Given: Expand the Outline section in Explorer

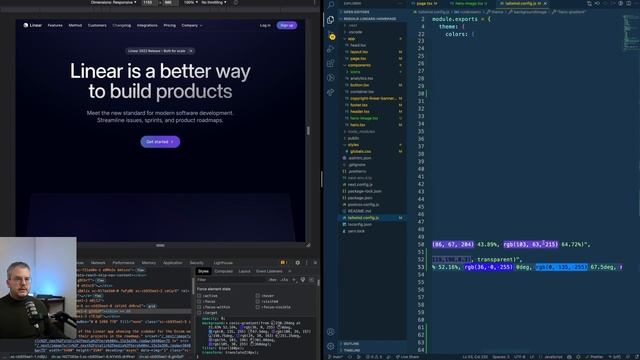Looking at the screenshot, I should 351,344.
